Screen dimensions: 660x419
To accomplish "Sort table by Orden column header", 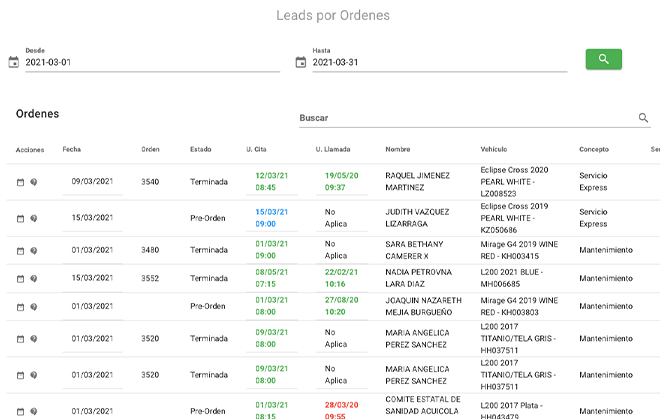I will (x=150, y=149).
